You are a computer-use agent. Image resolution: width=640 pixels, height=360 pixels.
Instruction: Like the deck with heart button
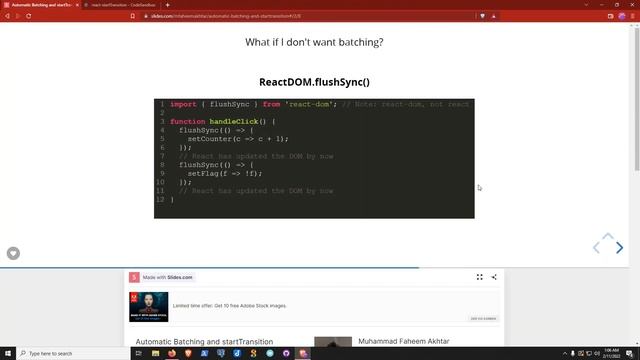[13, 253]
